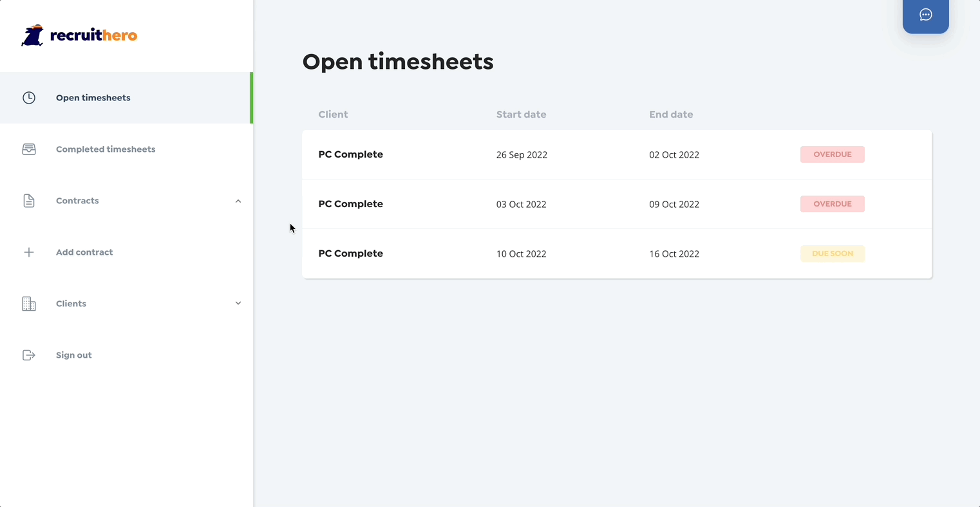Click the Open timesheets page heading

point(398,62)
